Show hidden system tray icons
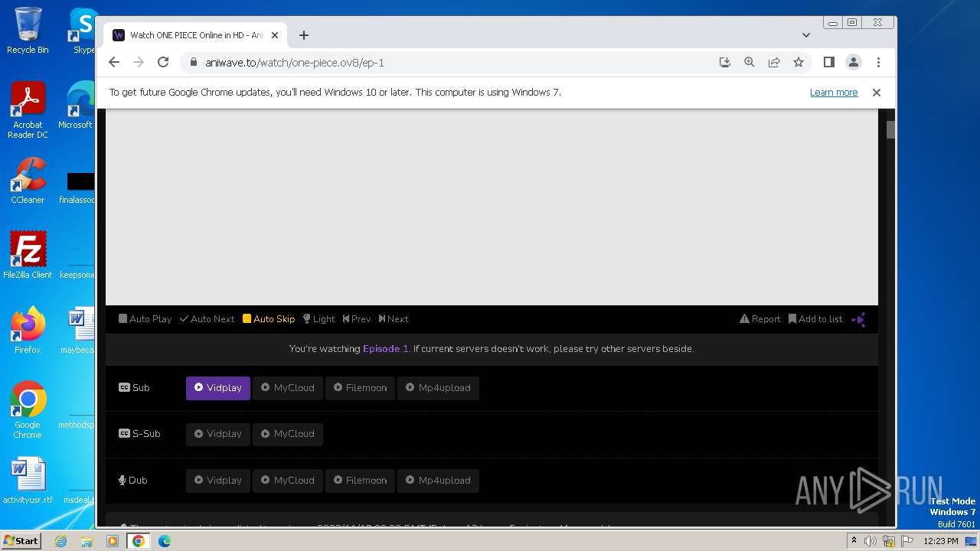Image resolution: width=980 pixels, height=551 pixels. point(854,541)
